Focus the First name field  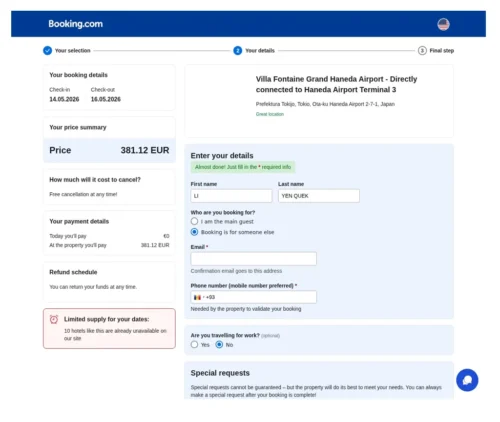click(x=231, y=196)
